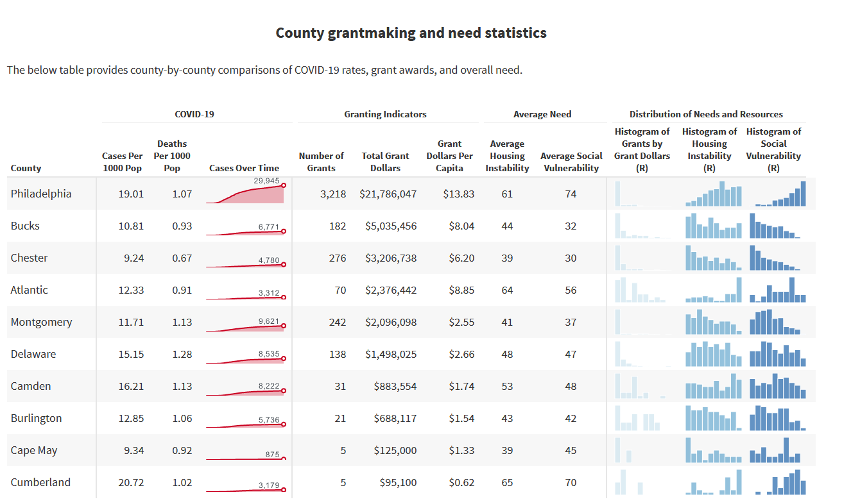
Task: Click Histogram of Housing Instability header
Action: click(x=709, y=150)
